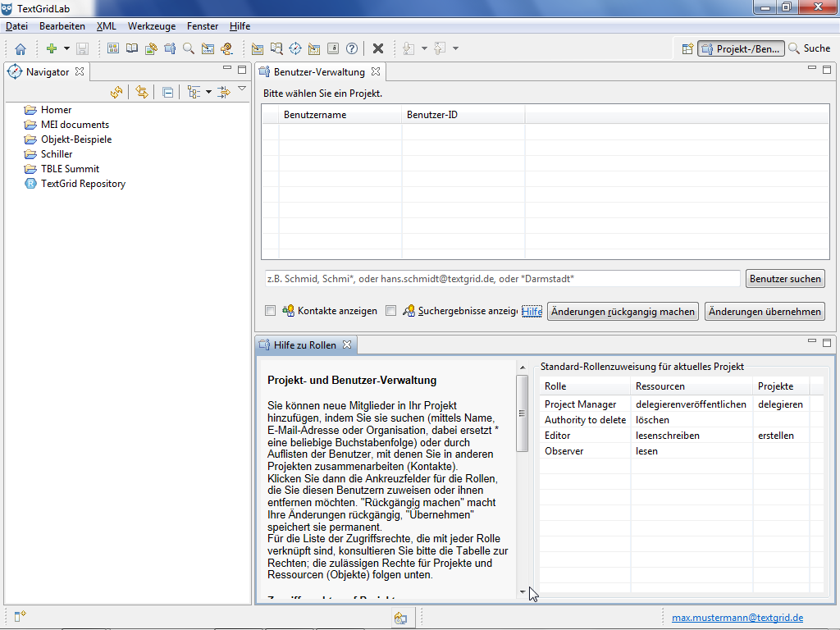Click the help question mark toolbar icon
This screenshot has width=840, height=630.
point(352,49)
